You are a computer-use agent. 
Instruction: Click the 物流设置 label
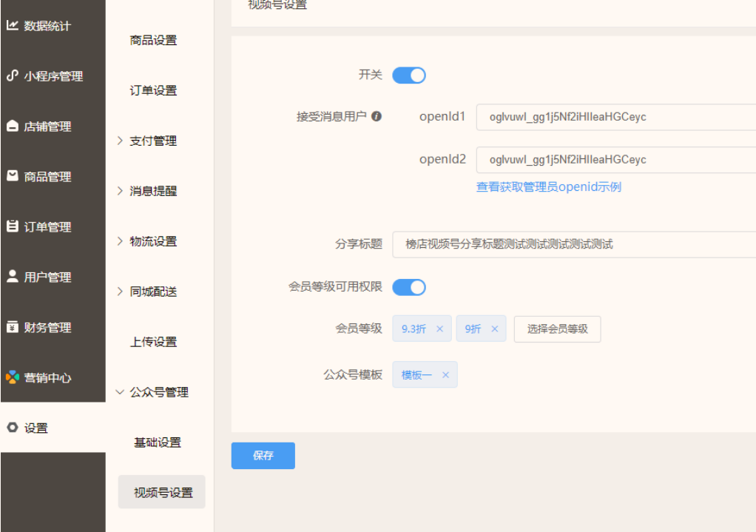pos(153,241)
